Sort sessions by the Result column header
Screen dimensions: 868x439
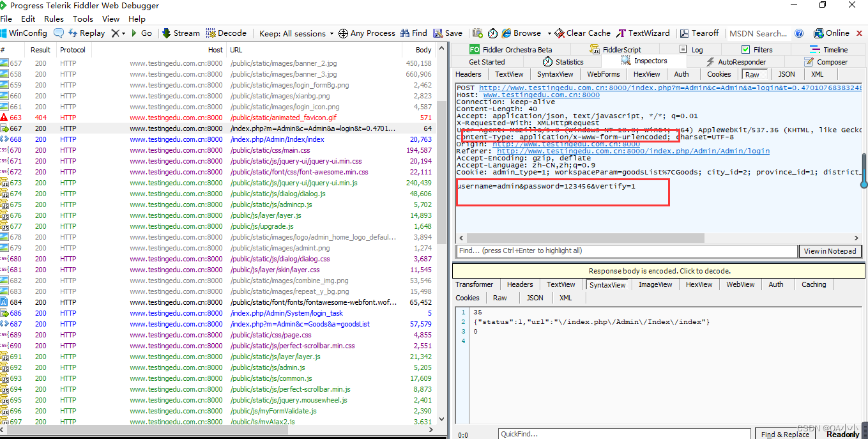click(x=40, y=50)
